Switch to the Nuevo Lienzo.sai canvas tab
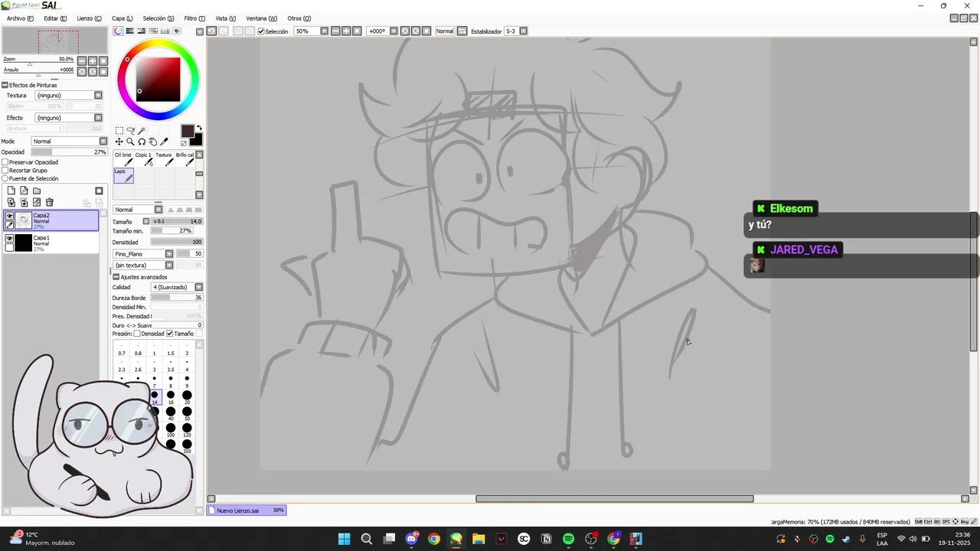The height and width of the screenshot is (551, 980). (247, 510)
